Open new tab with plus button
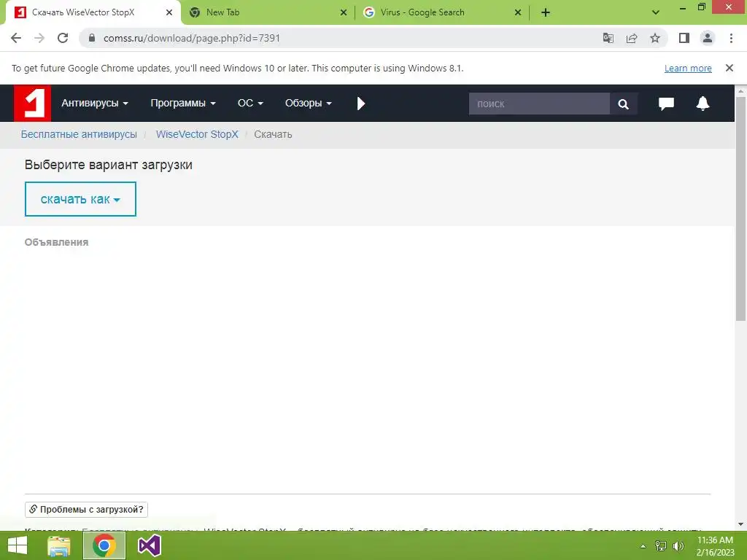 [x=546, y=12]
